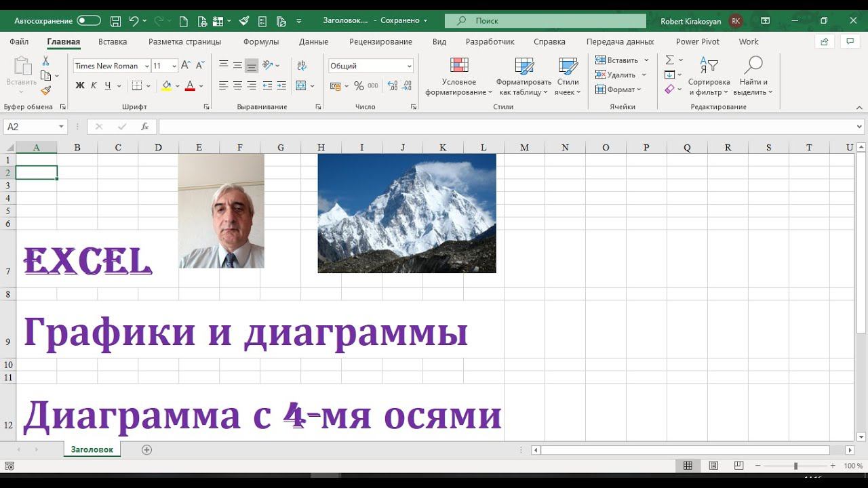Viewport: 868px width, 488px height.
Task: Align text to the right
Action: 252,85
